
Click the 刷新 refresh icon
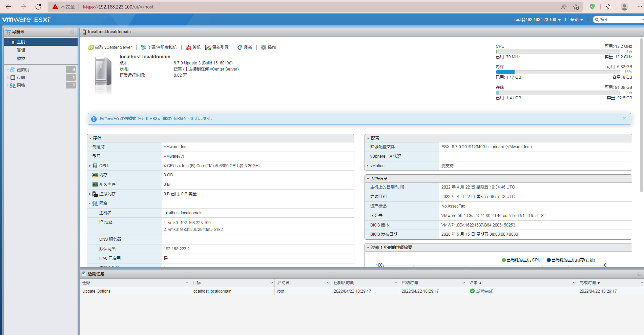(240, 47)
